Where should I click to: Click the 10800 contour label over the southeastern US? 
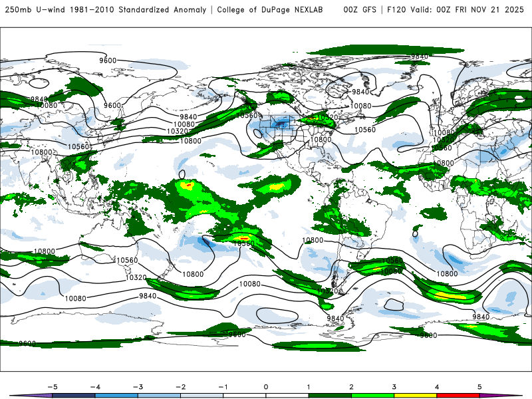(321, 140)
